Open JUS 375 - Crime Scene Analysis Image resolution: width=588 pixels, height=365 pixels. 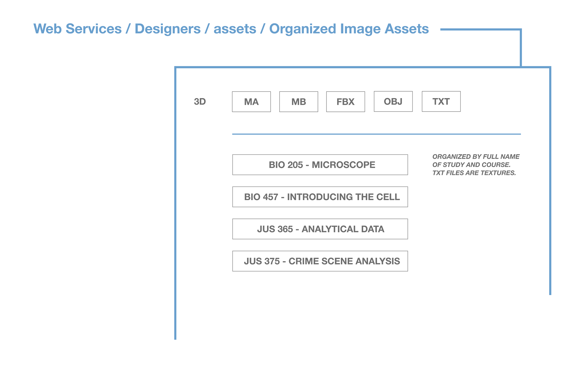(320, 261)
